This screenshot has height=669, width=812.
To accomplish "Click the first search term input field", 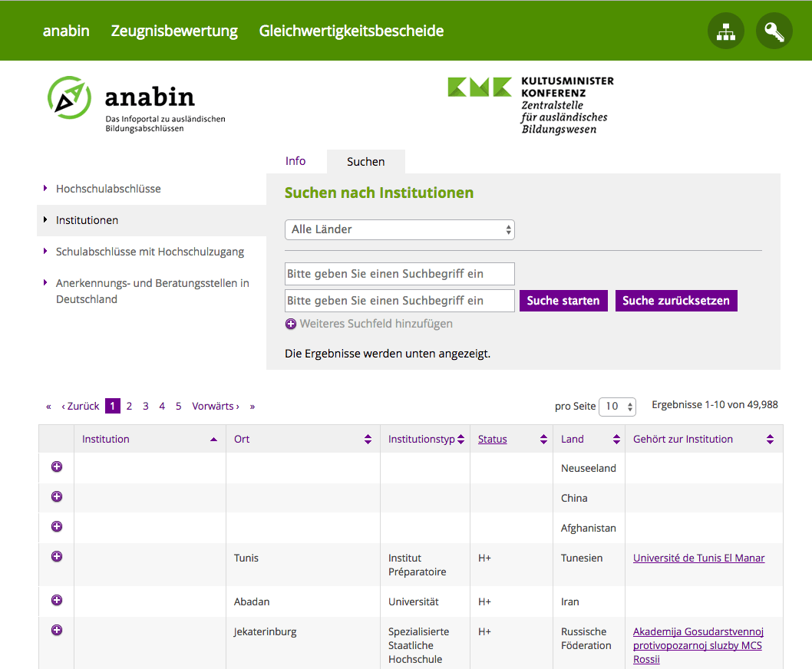I will 399,274.
